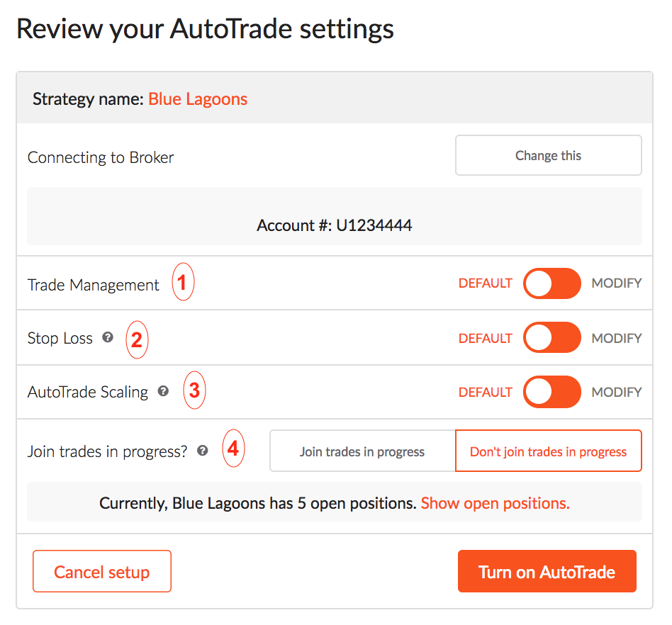Click DEFAULT label for Stop Loss
This screenshot has height=625, width=672.
tap(485, 339)
